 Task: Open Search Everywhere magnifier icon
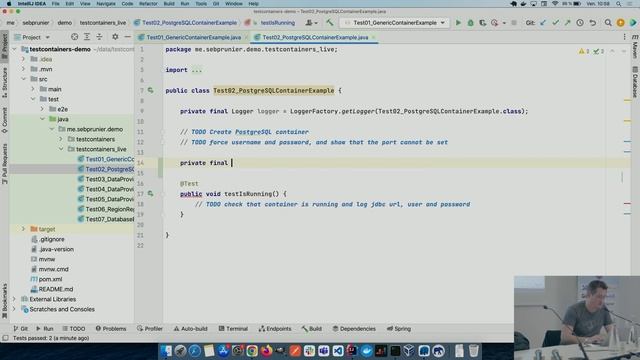pyautogui.click(x=608, y=23)
